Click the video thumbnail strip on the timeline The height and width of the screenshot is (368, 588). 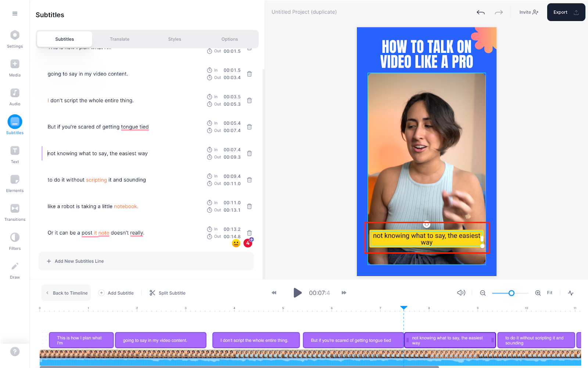(310, 354)
